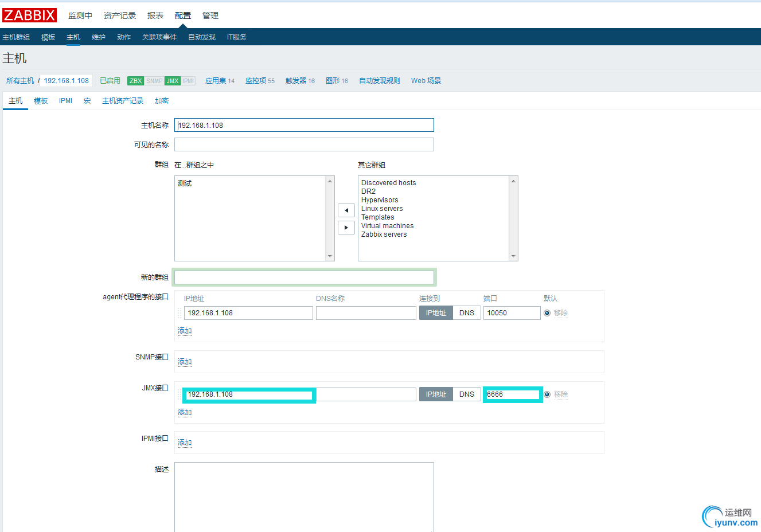This screenshot has height=532, width=761.
Task: Click up arrow of other groups list scrollbar
Action: 513,181
